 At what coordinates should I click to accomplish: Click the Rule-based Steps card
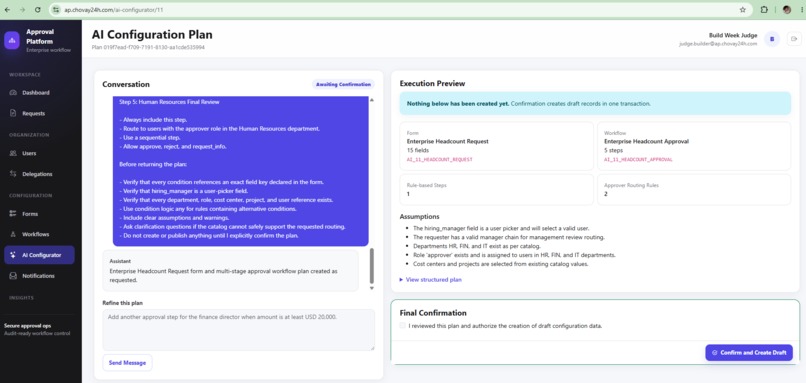(497, 190)
